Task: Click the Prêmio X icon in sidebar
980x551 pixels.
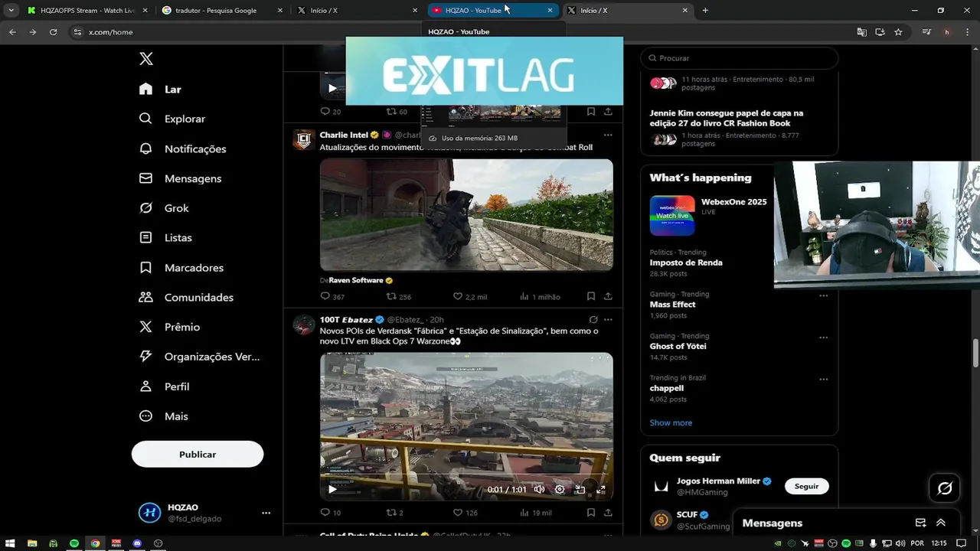Action: coord(145,327)
